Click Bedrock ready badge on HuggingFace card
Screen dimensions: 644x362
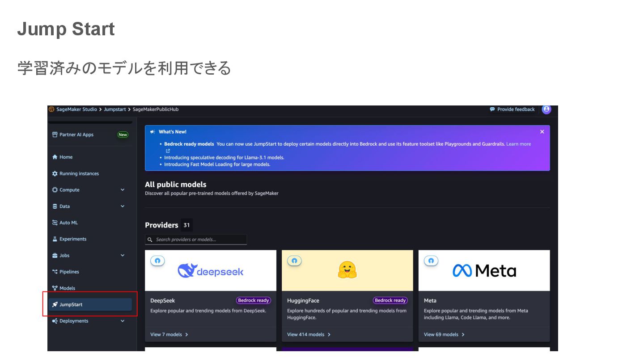click(390, 300)
